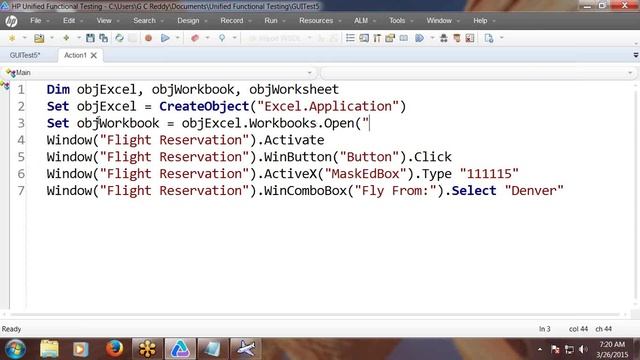
Task: Click the bulleted list view icon
Action: coord(350,38)
